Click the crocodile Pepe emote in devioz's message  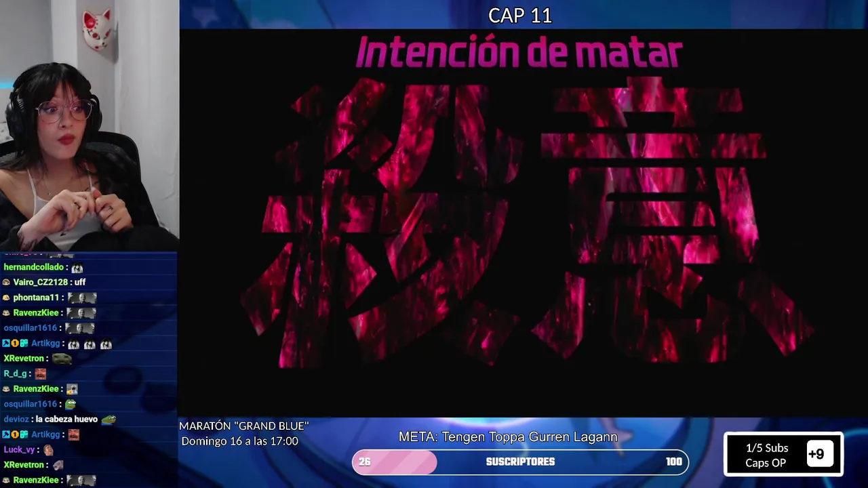[108, 420]
